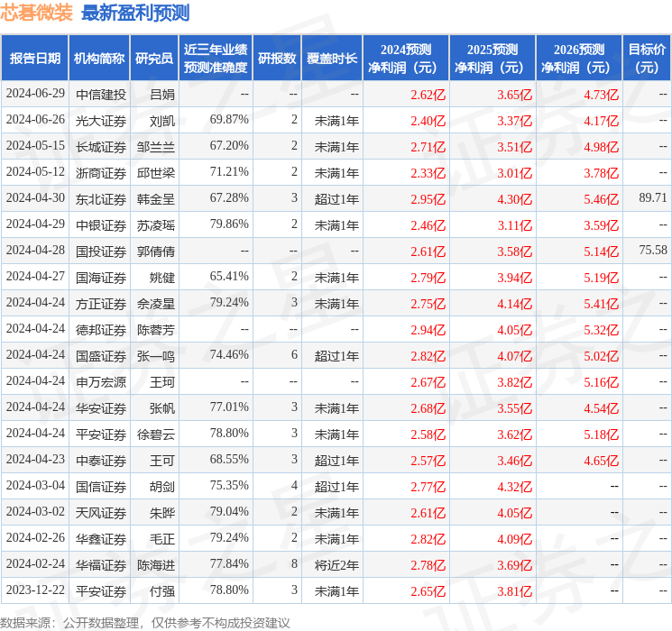Click researcher name 邹兰兰

(x=156, y=147)
